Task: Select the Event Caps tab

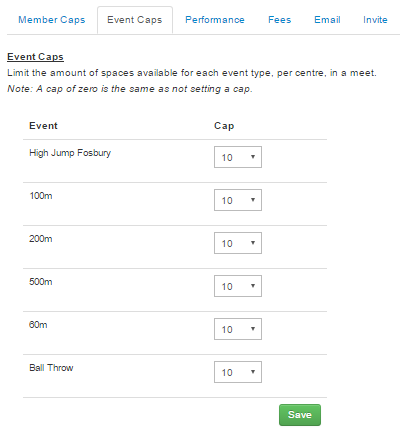Action: (x=135, y=20)
